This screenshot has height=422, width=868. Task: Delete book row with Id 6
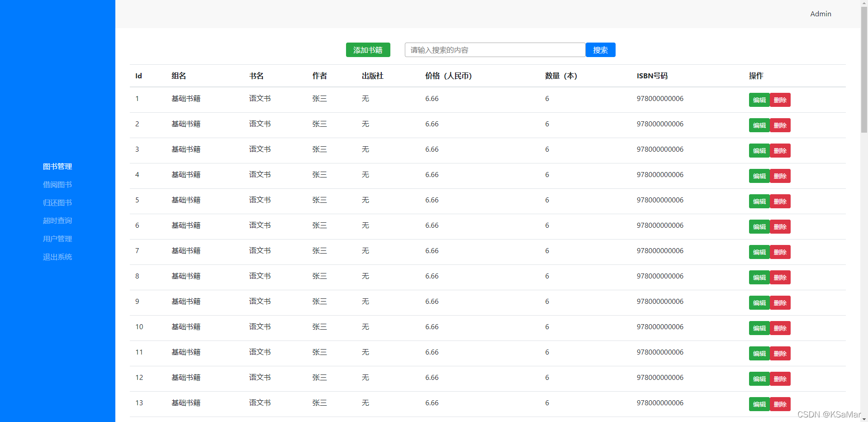point(780,227)
